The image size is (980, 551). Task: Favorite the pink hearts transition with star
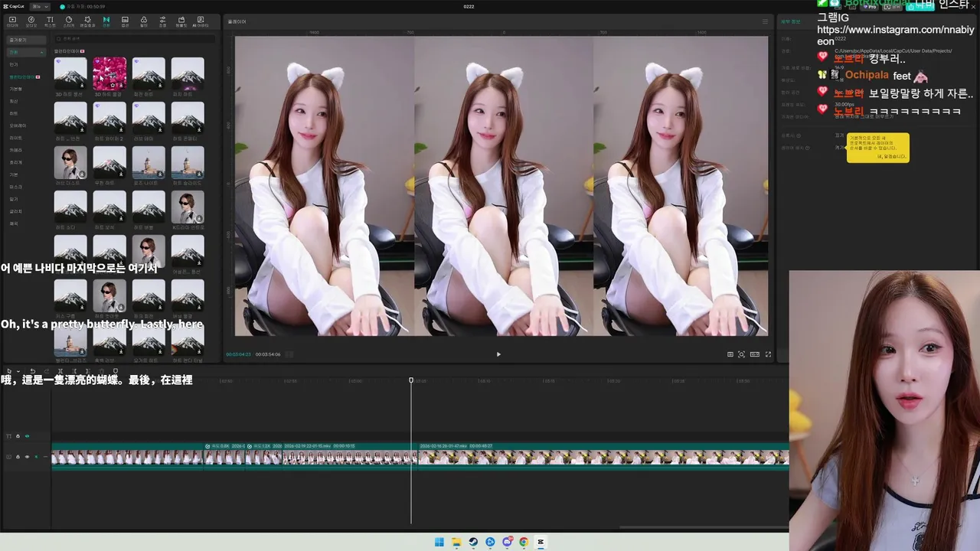[113, 86]
